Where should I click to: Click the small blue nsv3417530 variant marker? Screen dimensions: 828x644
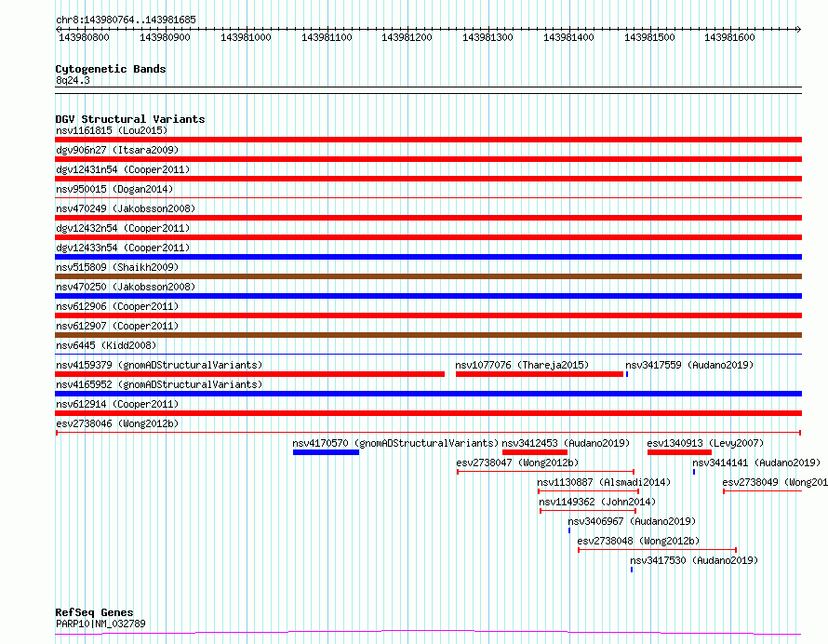632,570
